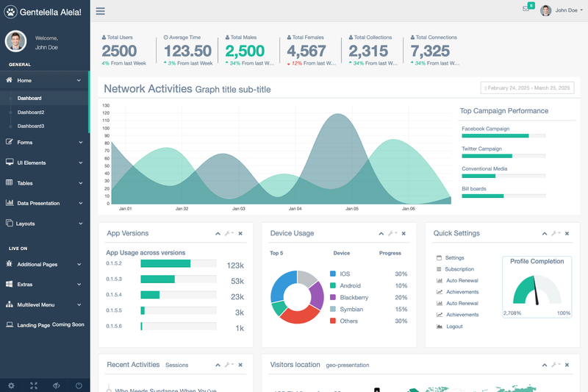Open the settings gear in sidebar footer
The width and height of the screenshot is (588, 392).
11,385
